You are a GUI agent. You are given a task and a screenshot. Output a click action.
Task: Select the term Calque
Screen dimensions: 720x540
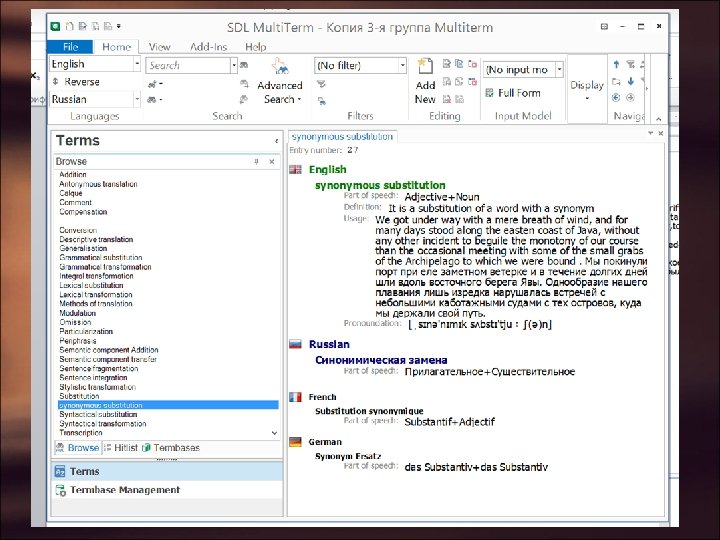point(71,193)
